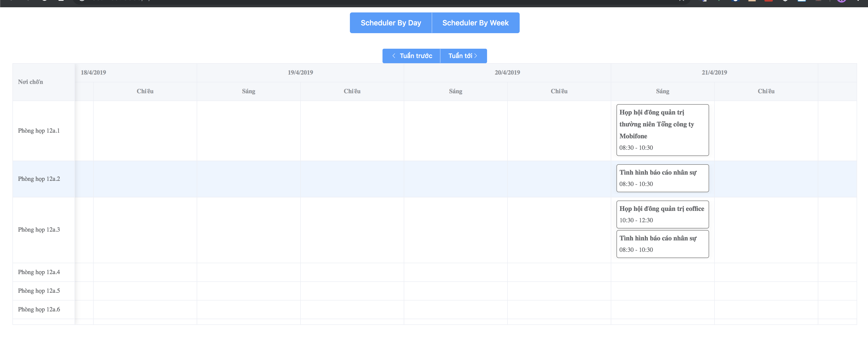Select the Phòng họp 12a.6 row label
This screenshot has height=343, width=868.
point(39,310)
